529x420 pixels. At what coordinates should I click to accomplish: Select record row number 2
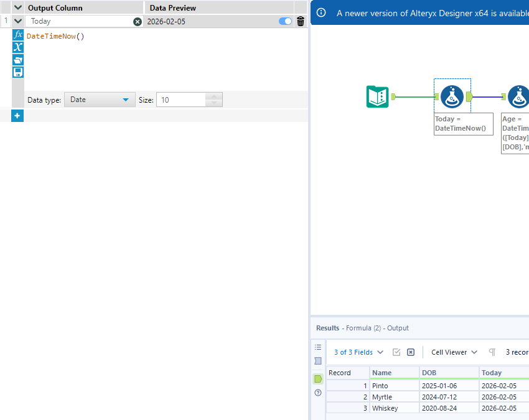pyautogui.click(x=348, y=397)
